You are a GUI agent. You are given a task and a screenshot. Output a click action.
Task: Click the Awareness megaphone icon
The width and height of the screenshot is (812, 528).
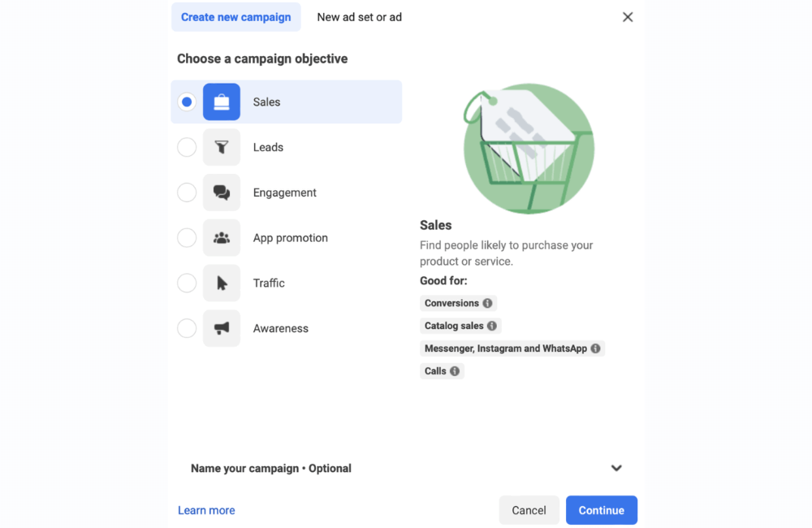(x=222, y=328)
